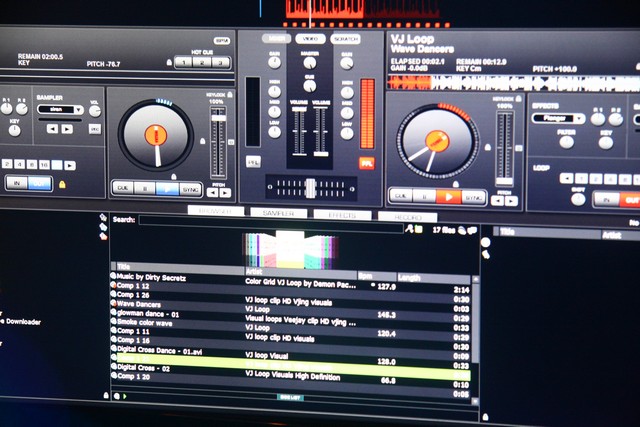
Task: Click left deck loop forward arrow
Action: pyautogui.click(x=70, y=165)
